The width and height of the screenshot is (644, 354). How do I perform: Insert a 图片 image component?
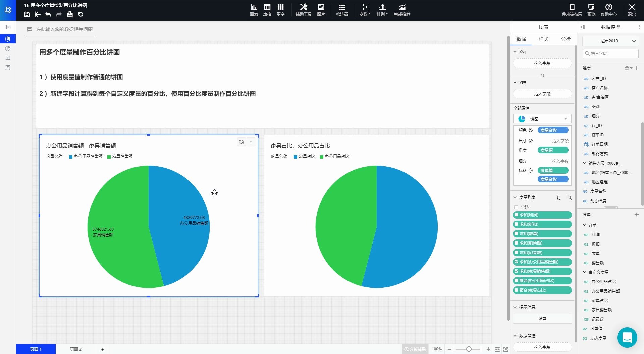point(321,10)
